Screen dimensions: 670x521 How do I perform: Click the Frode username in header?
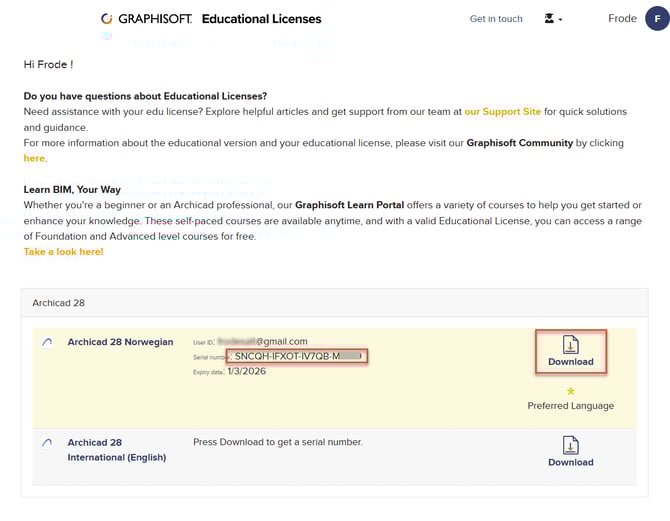pos(622,18)
